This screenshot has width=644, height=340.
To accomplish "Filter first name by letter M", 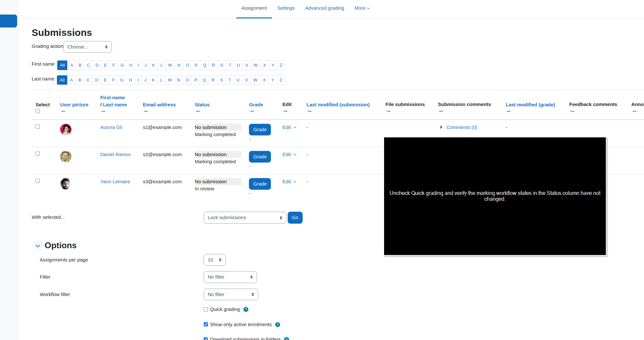I will click(170, 65).
